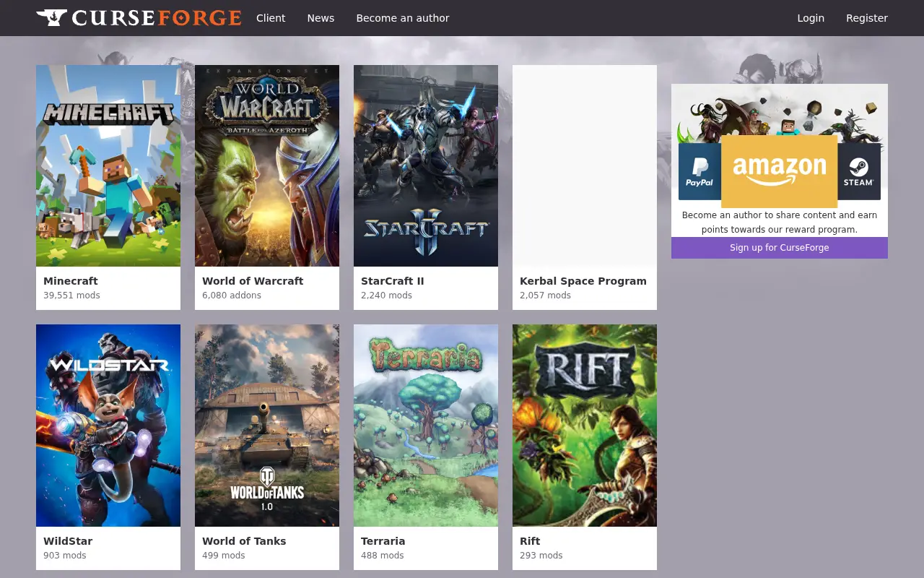
Task: Click the WildStar title link
Action: (x=68, y=541)
